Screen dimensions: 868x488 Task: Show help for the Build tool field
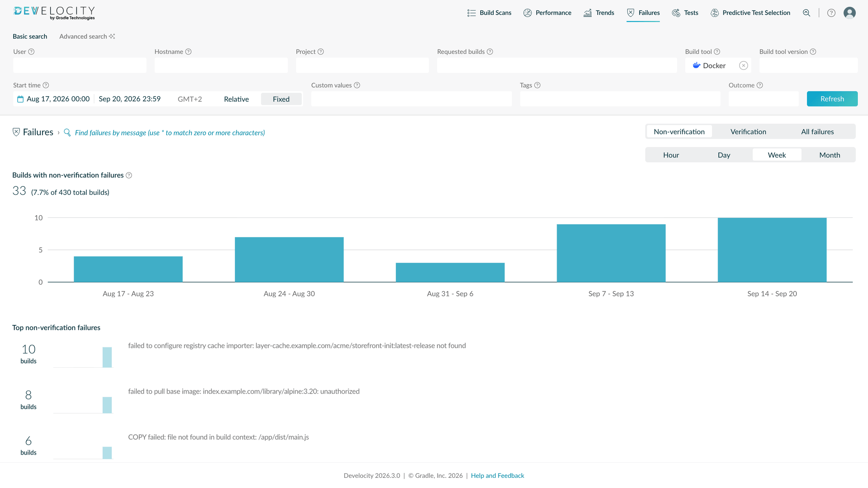tap(717, 52)
